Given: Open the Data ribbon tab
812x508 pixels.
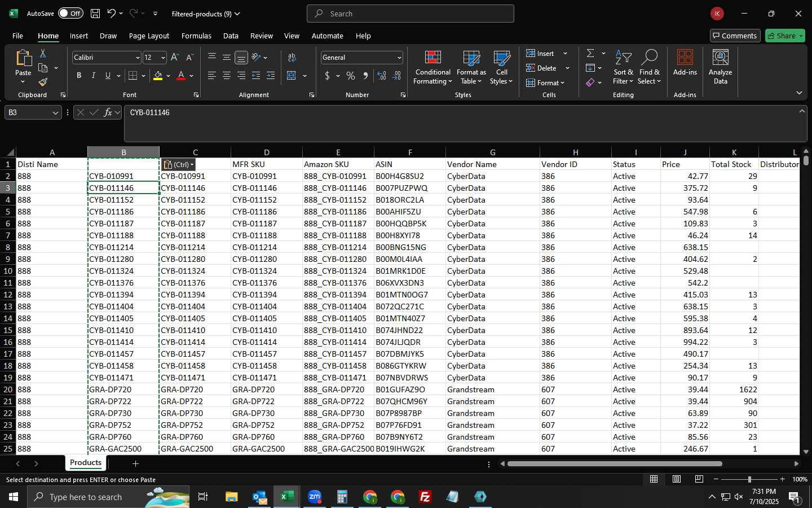Looking at the screenshot, I should [231, 36].
